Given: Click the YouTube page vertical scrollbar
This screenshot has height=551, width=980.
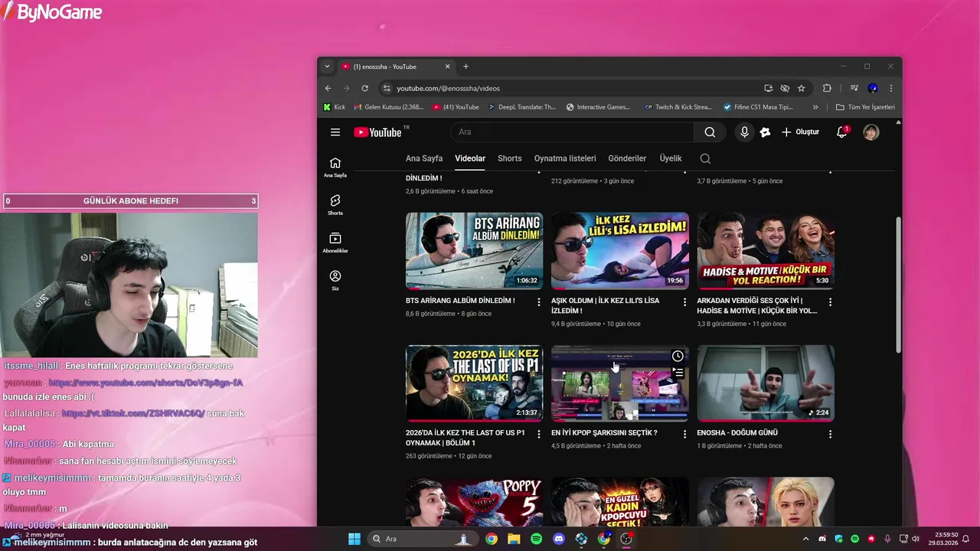Looking at the screenshot, I should 899,283.
